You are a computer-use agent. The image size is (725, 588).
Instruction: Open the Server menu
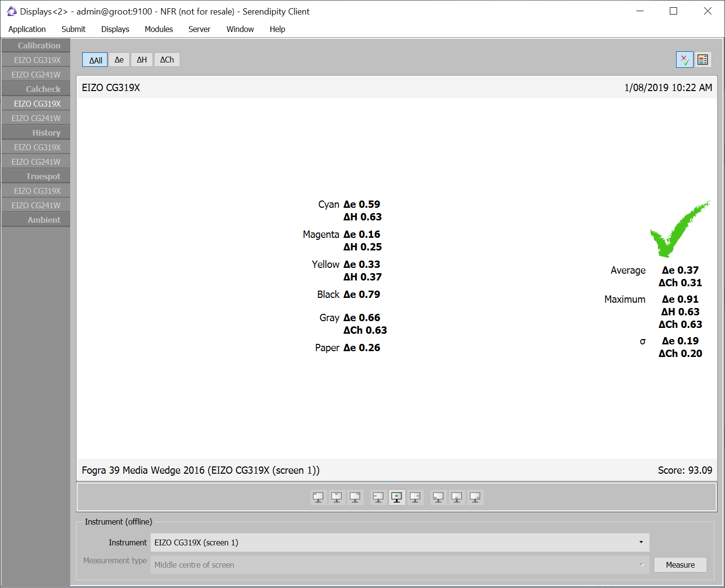coord(200,29)
